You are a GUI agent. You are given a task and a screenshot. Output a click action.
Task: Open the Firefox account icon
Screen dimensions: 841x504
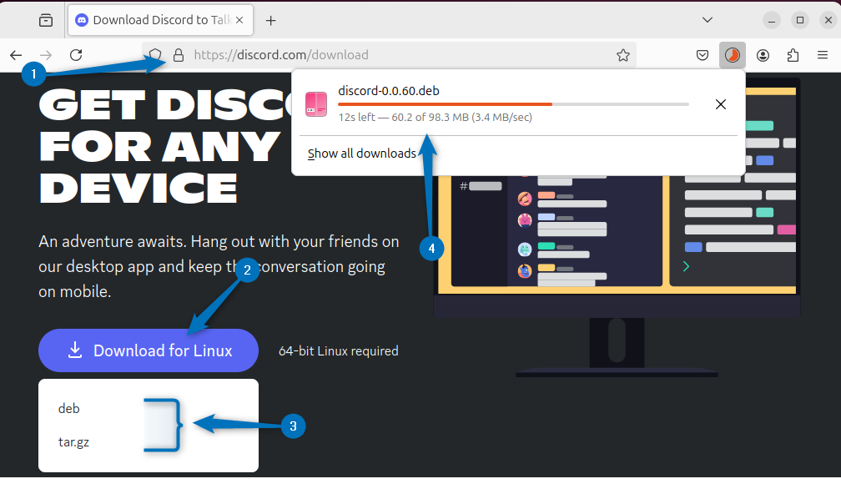click(x=763, y=55)
